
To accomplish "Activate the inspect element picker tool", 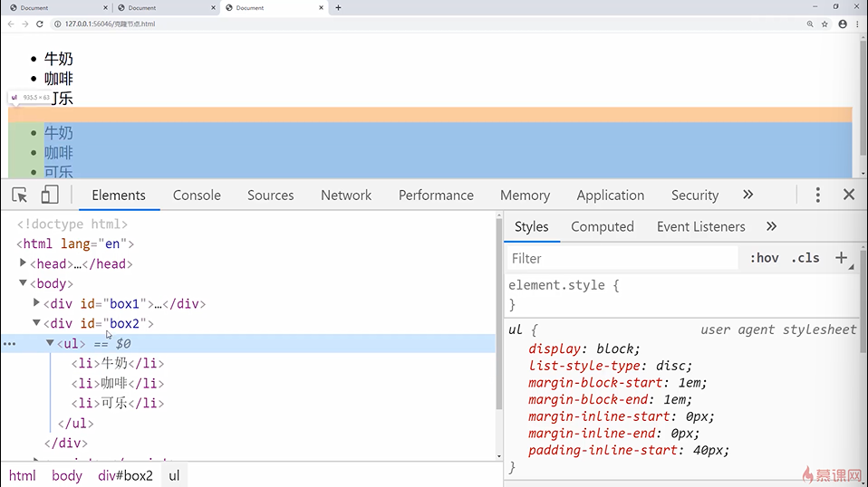I will (20, 195).
